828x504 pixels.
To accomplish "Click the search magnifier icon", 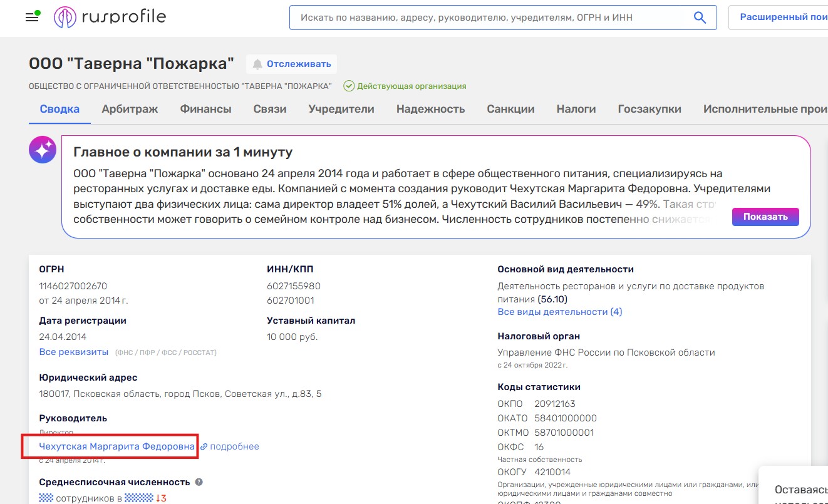I will (700, 18).
